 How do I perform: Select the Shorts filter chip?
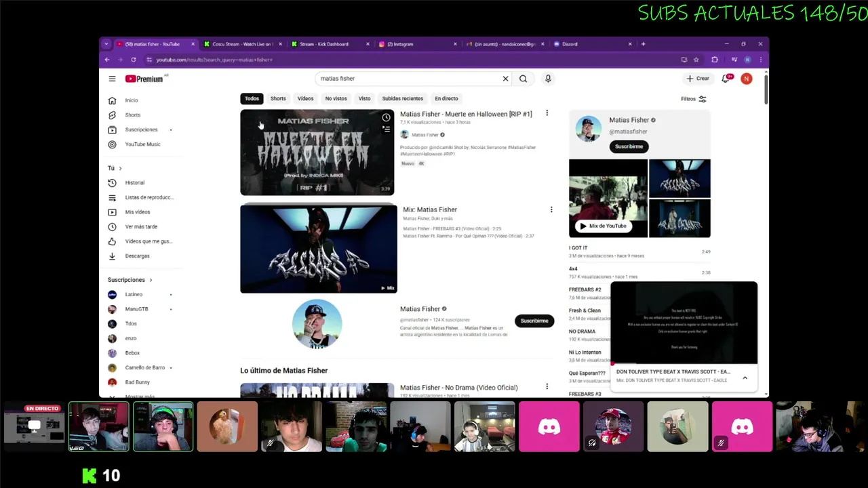278,98
